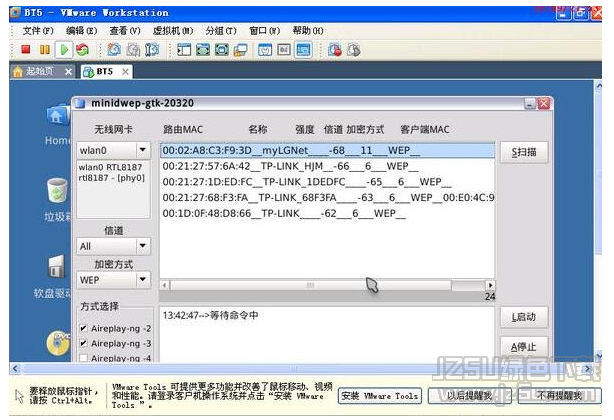Click the highlighted Console View toolbar icon
Viewport: 614px width, 420px height.
tap(303, 50)
